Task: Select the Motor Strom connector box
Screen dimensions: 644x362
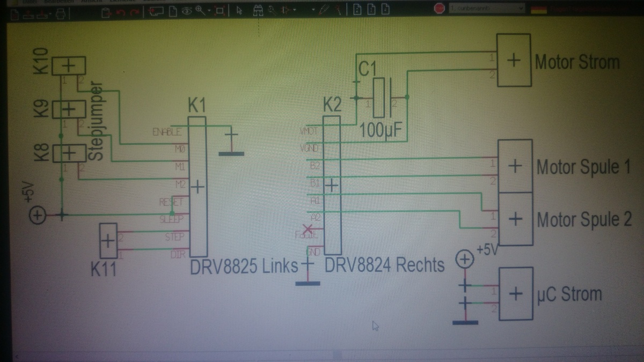Action: 514,60
